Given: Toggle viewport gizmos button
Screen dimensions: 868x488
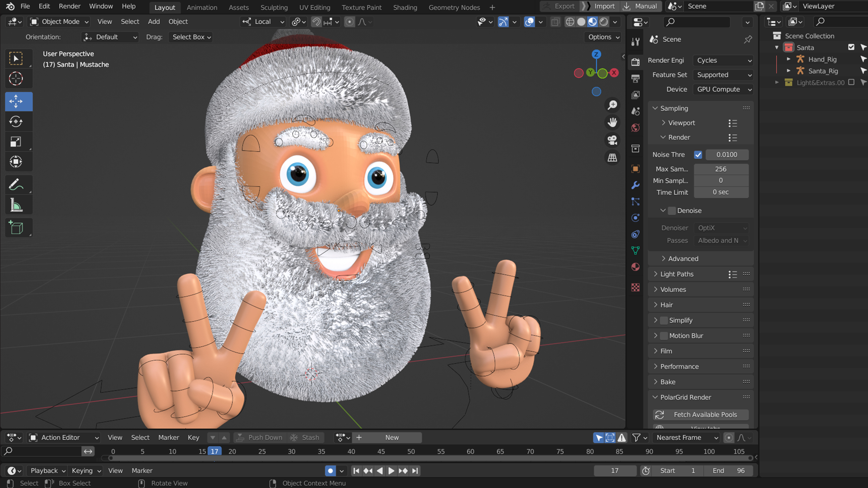Looking at the screenshot, I should pyautogui.click(x=503, y=22).
